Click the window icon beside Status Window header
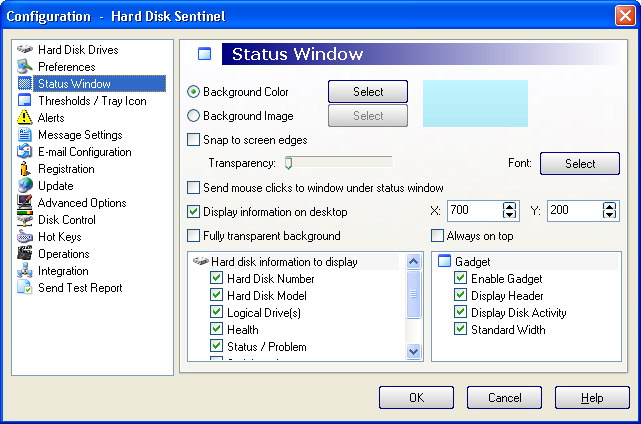The image size is (641, 424). [204, 54]
